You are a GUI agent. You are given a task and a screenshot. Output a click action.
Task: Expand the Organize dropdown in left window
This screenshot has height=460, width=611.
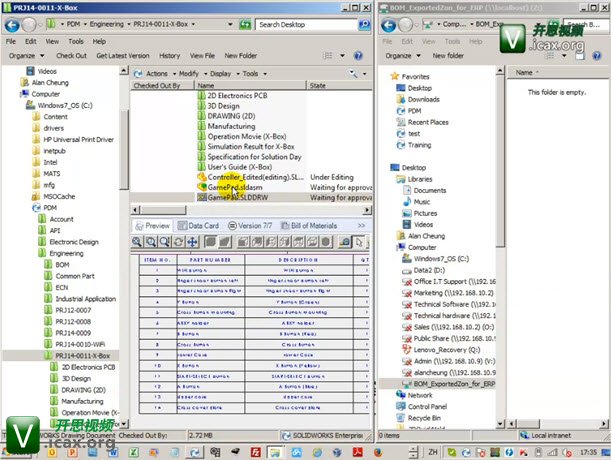24,56
